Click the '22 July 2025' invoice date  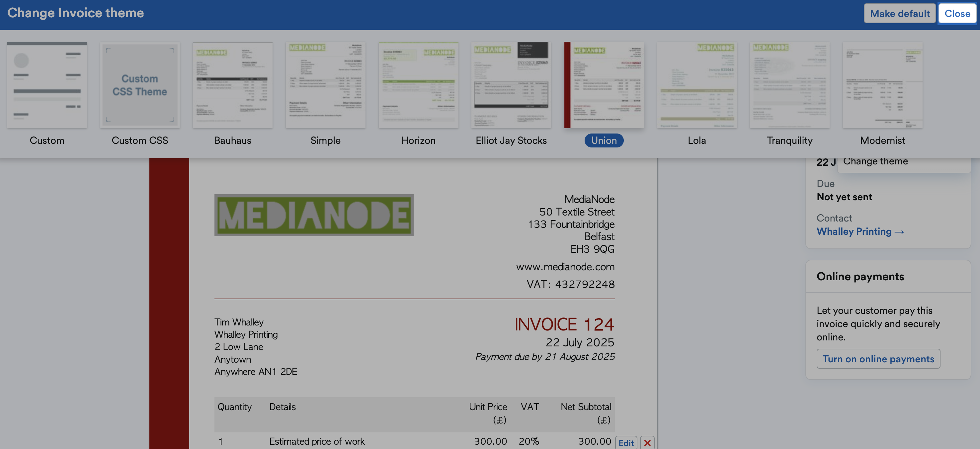(x=580, y=342)
